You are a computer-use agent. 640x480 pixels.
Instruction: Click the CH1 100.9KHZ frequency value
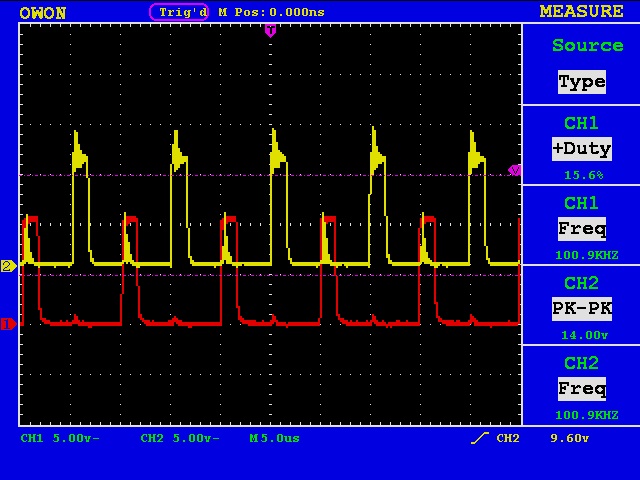pos(587,256)
